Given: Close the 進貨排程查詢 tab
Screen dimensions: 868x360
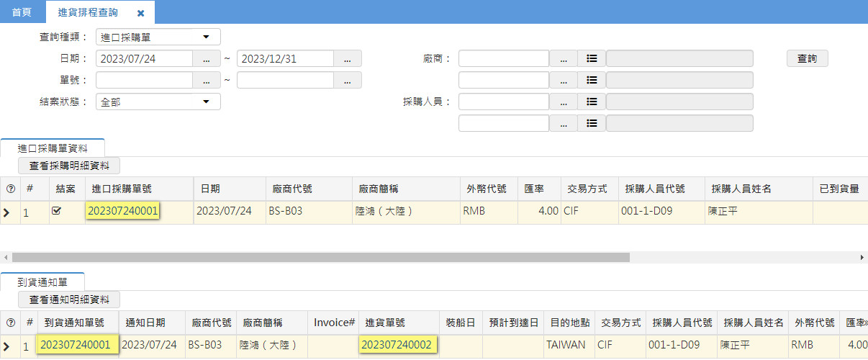Looking at the screenshot, I should tap(141, 13).
